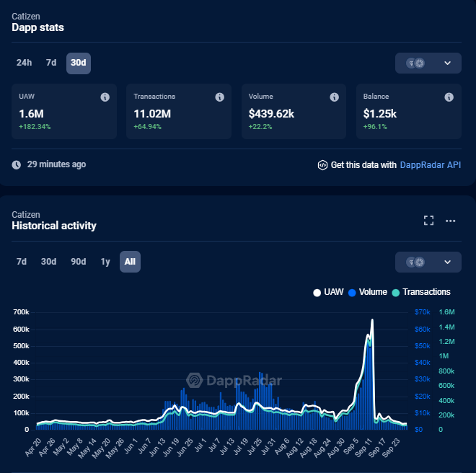This screenshot has height=473, width=476.
Task: Click the +64.94% Transactions change
Action: (147, 127)
